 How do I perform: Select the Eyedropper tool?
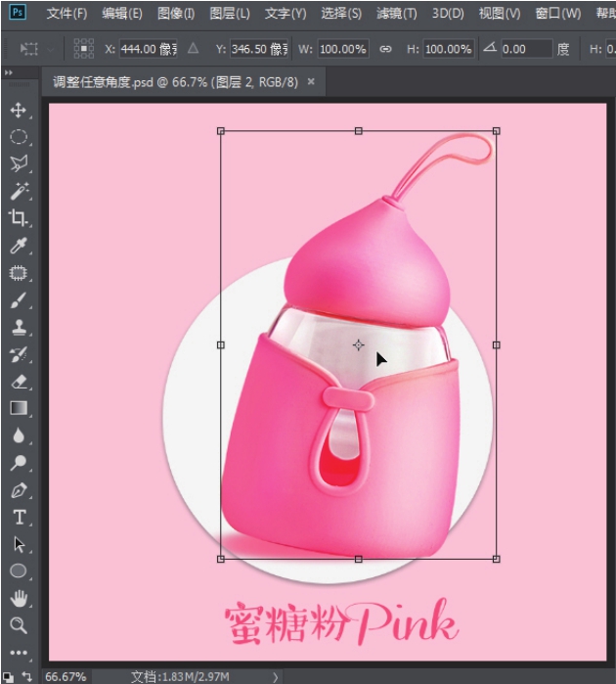click(18, 246)
